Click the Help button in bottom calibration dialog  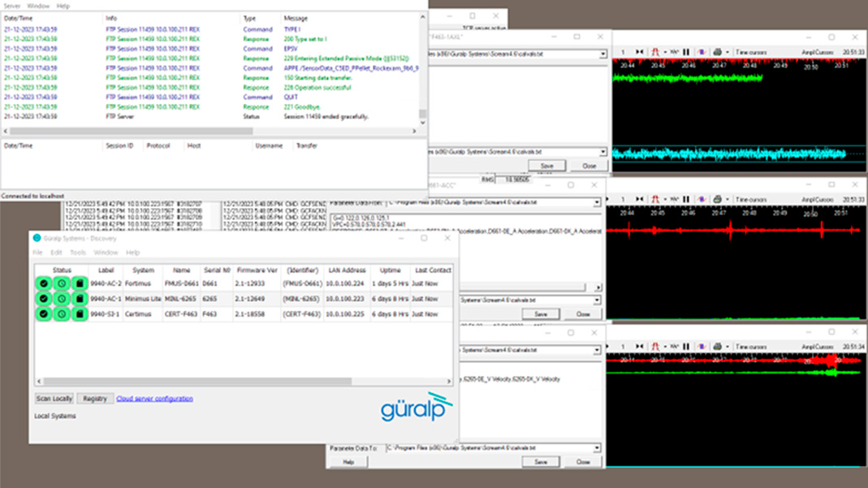(348, 461)
